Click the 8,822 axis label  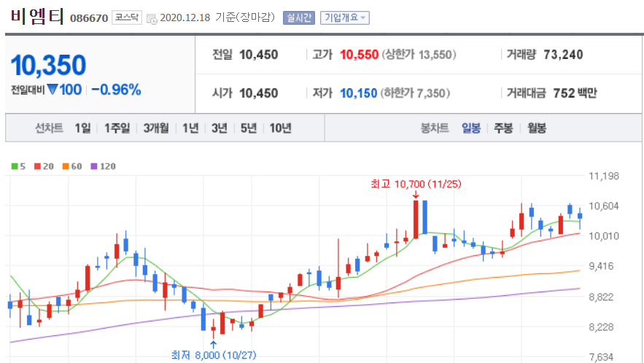coord(601,297)
